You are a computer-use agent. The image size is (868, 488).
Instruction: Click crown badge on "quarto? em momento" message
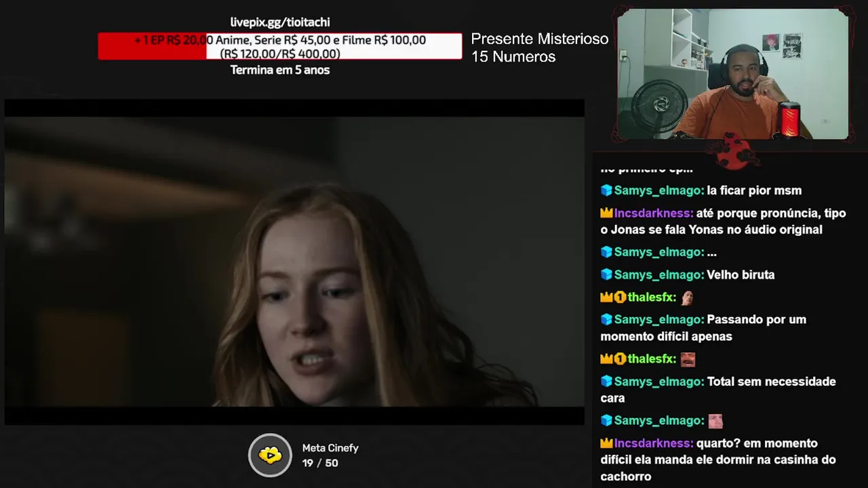(x=606, y=443)
